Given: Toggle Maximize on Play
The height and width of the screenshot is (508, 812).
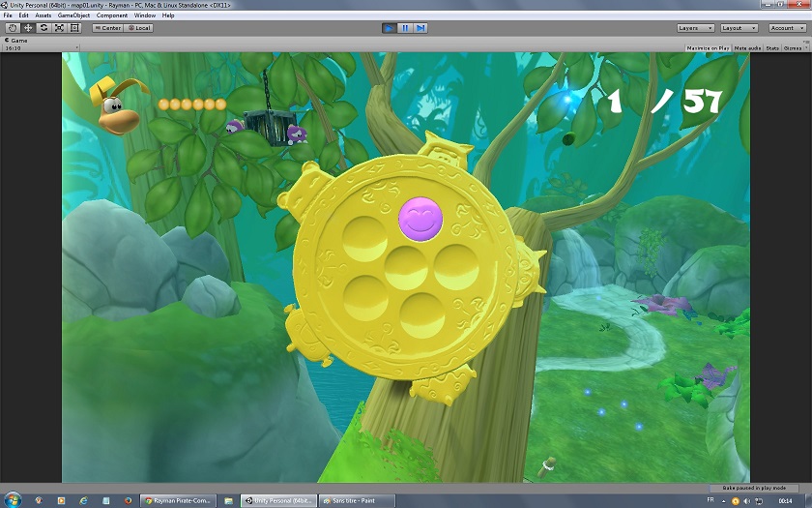Looking at the screenshot, I should pos(708,48).
